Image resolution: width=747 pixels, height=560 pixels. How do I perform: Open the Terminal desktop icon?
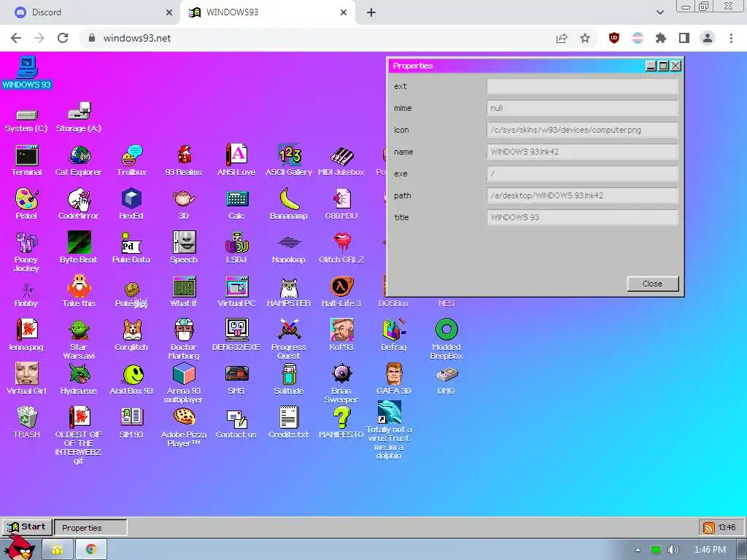27,160
